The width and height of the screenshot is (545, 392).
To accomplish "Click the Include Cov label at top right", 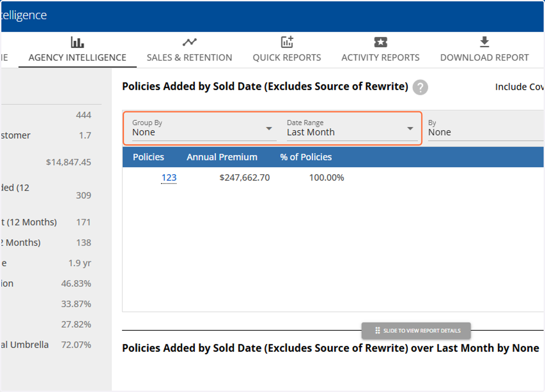I will pyautogui.click(x=519, y=87).
